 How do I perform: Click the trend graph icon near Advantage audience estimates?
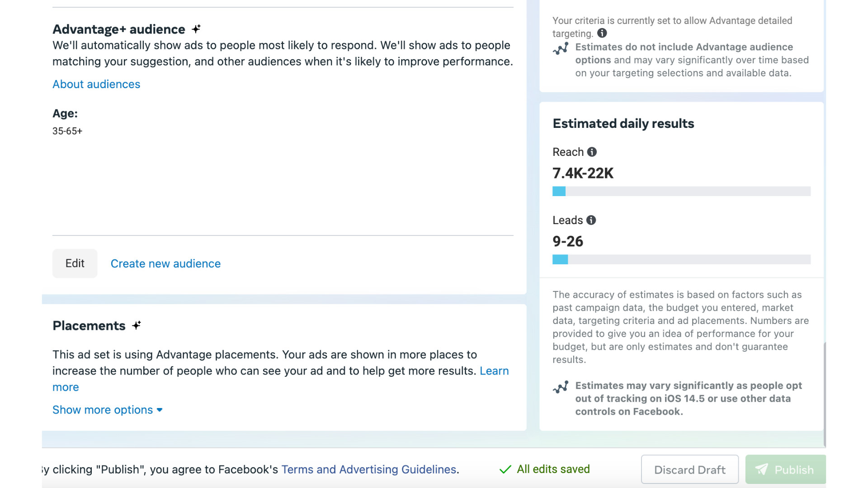click(561, 49)
